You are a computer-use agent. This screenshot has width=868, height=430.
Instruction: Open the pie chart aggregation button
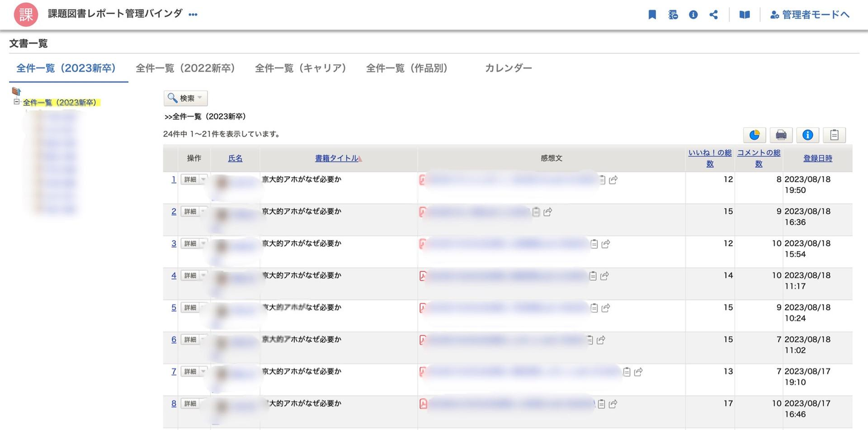[754, 135]
